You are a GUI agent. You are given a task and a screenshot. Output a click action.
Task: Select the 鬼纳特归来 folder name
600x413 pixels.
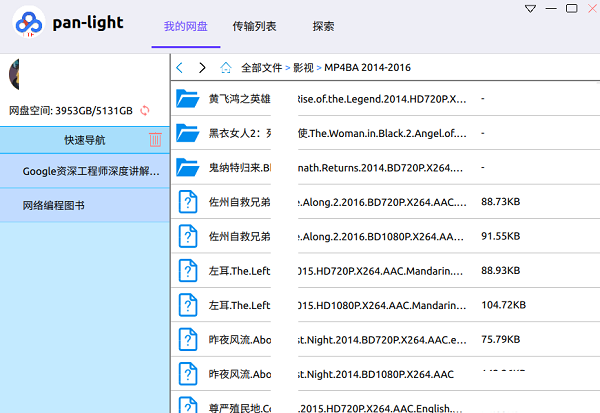(240, 168)
